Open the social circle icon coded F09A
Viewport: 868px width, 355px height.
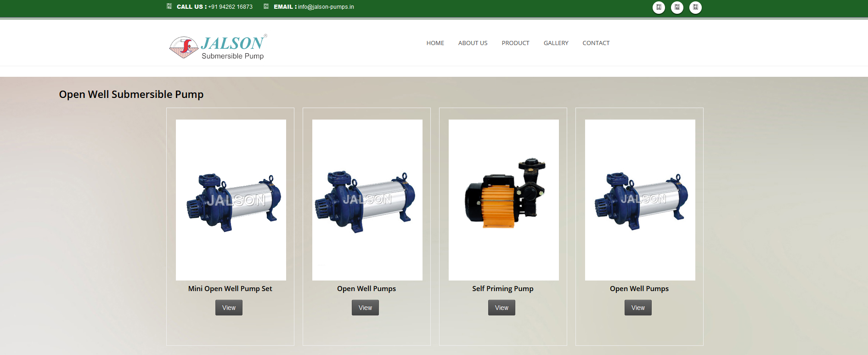(677, 7)
